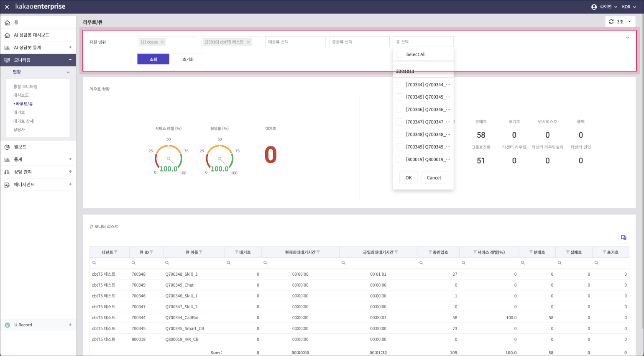
Task: Click the 큐 이름 column search field
Action: tap(194, 263)
